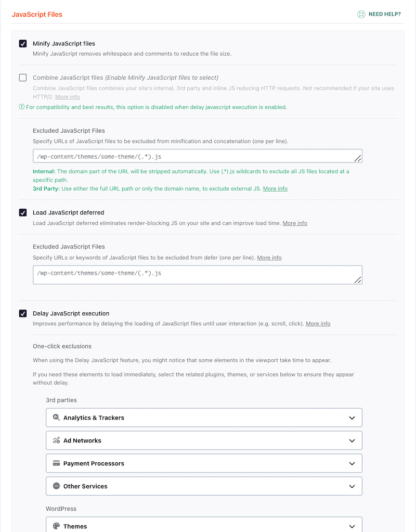Click the minification Excluded JavaScript Files field
This screenshot has width=416, height=532.
197,156
